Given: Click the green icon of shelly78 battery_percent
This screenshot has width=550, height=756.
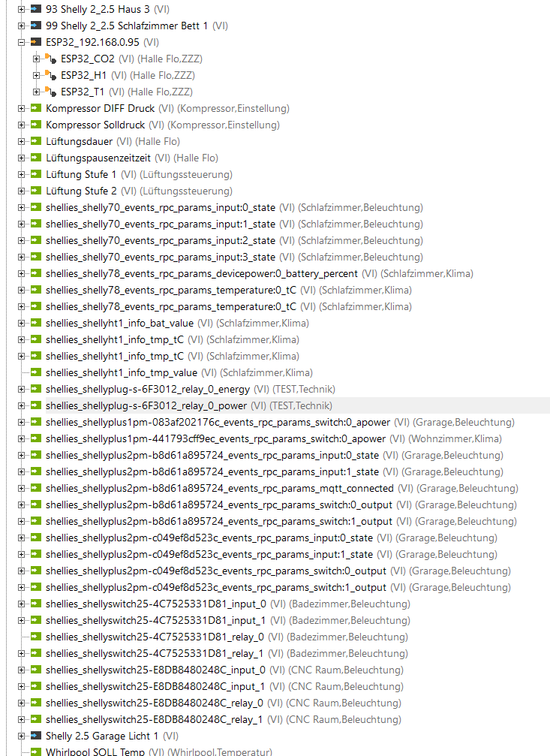Looking at the screenshot, I should tap(36, 273).
